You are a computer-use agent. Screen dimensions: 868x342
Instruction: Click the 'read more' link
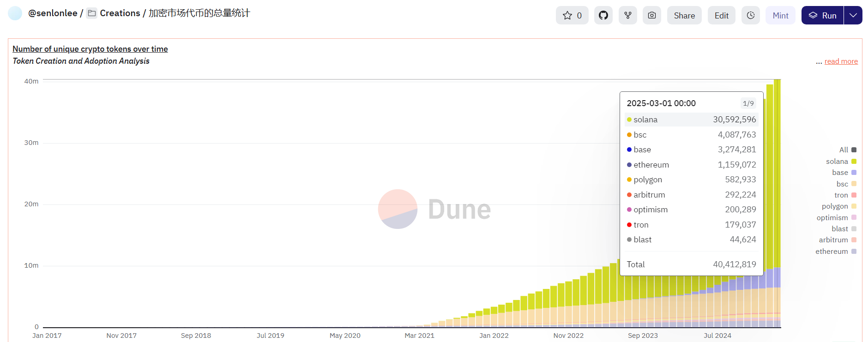tap(841, 61)
